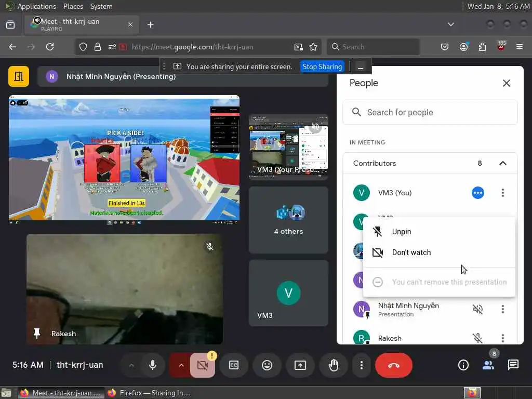Click the yellow meeting room icon
The height and width of the screenshot is (399, 532).
(x=19, y=76)
